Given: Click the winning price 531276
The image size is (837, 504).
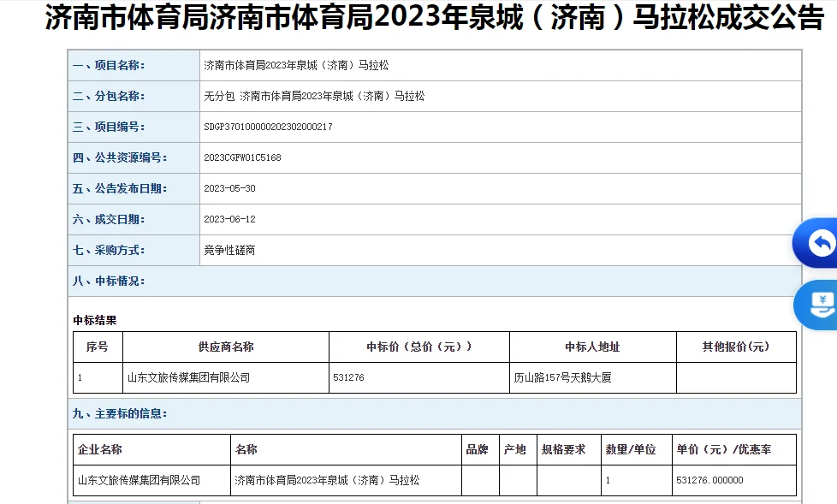Looking at the screenshot, I should tap(346, 377).
